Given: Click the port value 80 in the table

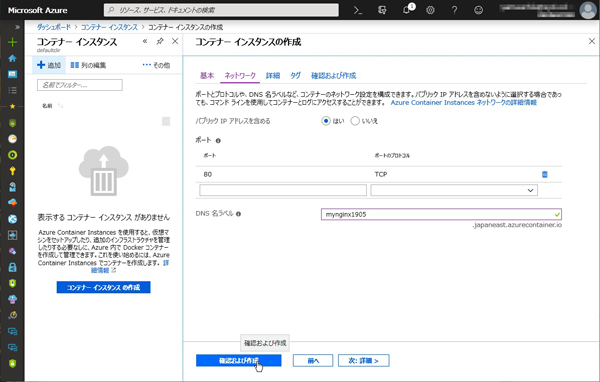Looking at the screenshot, I should pyautogui.click(x=208, y=174).
